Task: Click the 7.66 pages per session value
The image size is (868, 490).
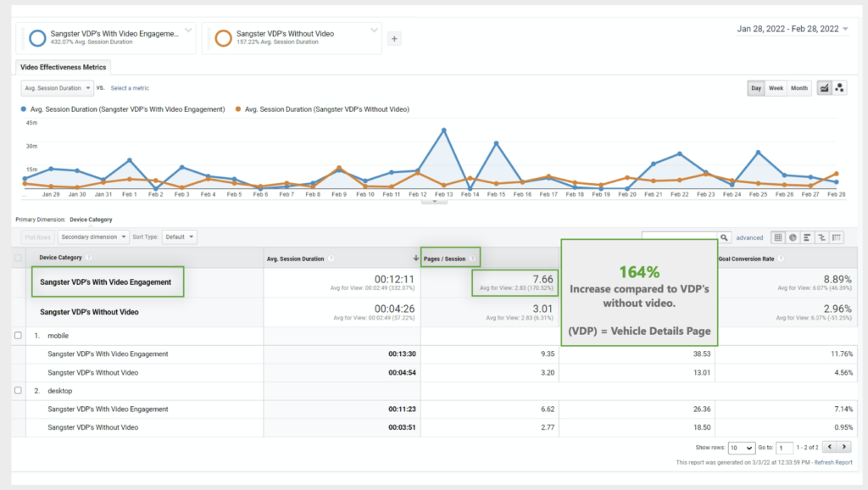Action: click(542, 279)
